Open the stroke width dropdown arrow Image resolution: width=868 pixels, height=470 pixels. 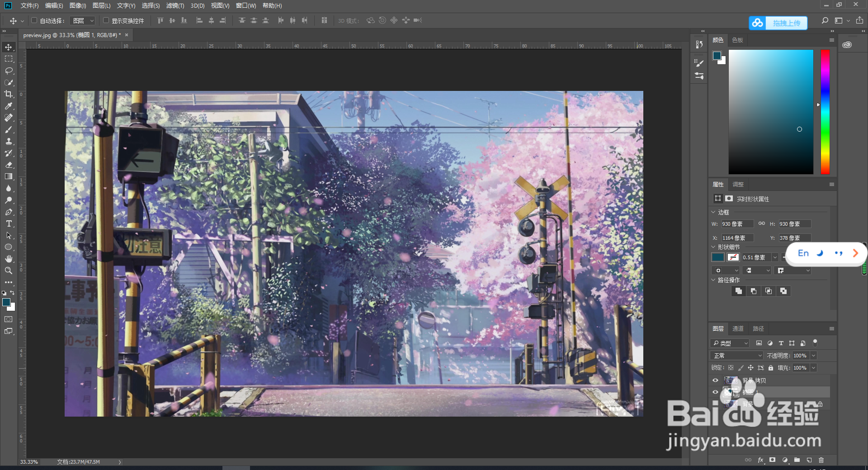(x=775, y=257)
